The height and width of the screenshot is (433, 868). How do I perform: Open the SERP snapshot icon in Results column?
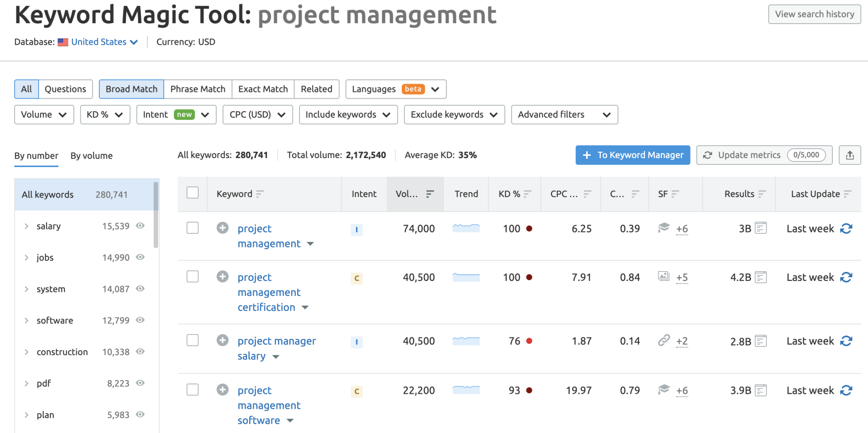pyautogui.click(x=761, y=228)
